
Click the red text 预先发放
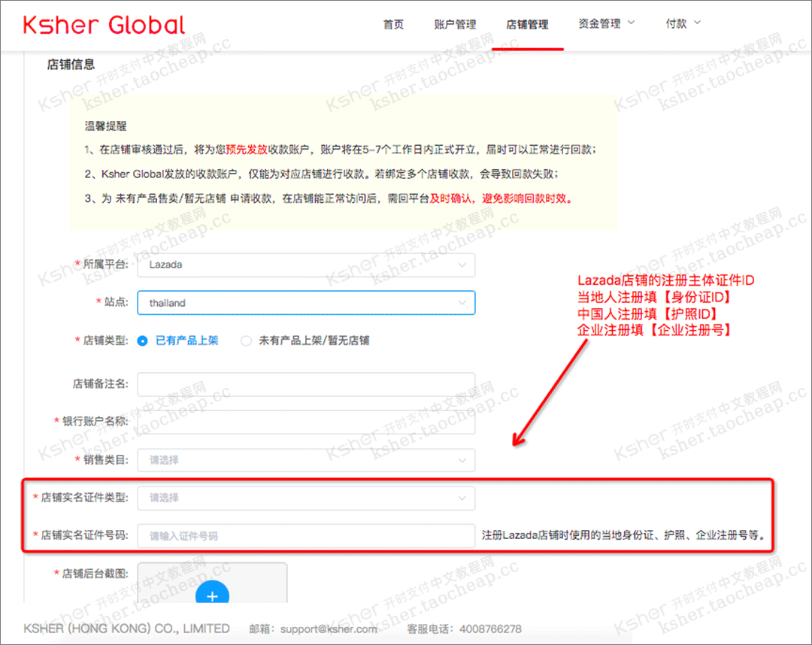click(247, 150)
